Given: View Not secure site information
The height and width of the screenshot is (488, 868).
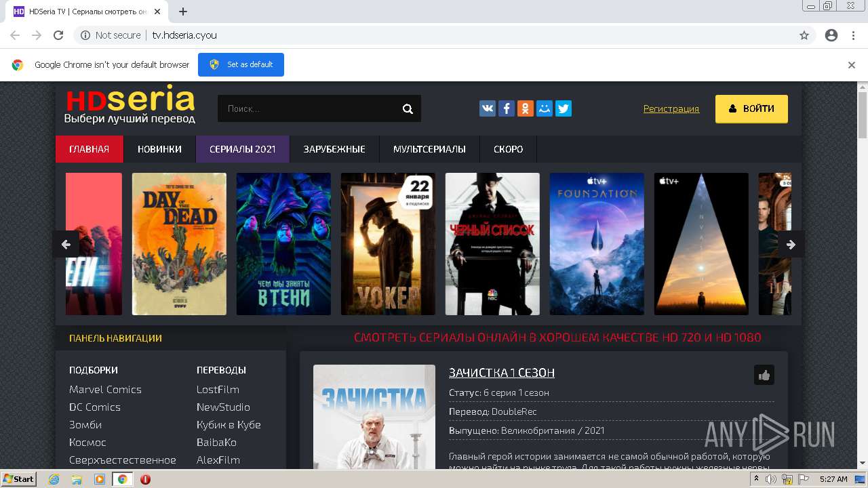Looking at the screenshot, I should pyautogui.click(x=111, y=35).
